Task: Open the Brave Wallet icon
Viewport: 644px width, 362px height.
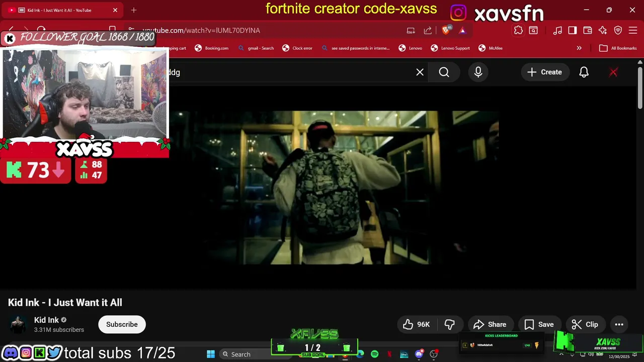Action: coord(587,30)
